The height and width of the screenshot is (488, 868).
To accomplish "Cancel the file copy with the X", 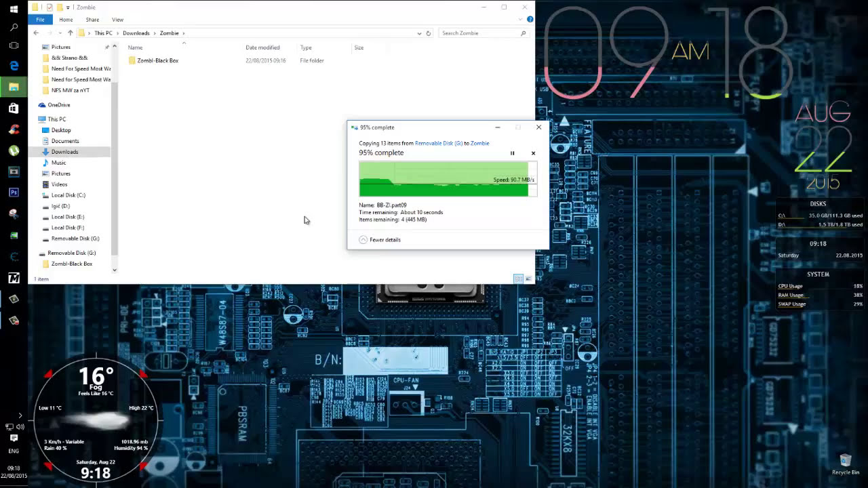I will click(533, 153).
